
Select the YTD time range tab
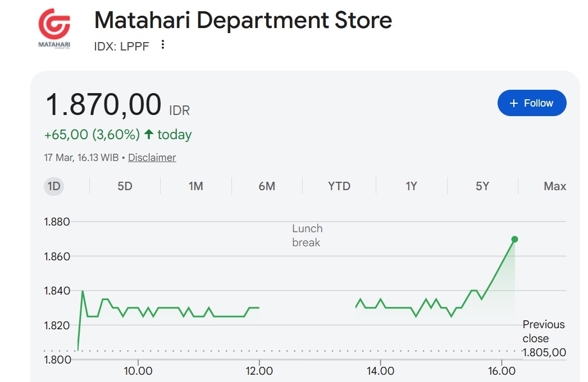[x=339, y=186]
